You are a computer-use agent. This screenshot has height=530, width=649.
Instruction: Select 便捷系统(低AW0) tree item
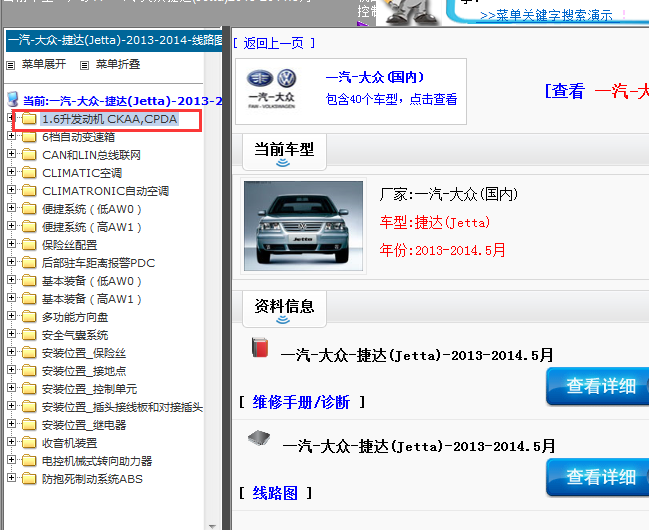[91, 209]
